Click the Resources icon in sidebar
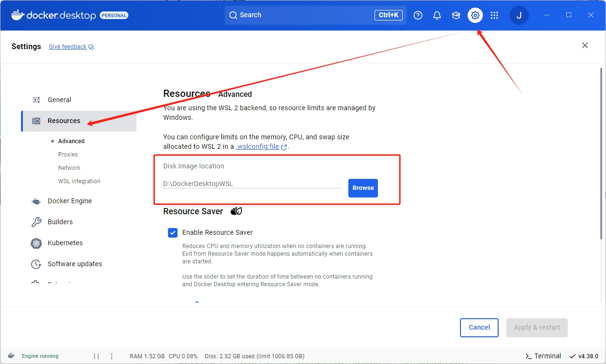Screen dimensions: 606x364 pos(36,121)
